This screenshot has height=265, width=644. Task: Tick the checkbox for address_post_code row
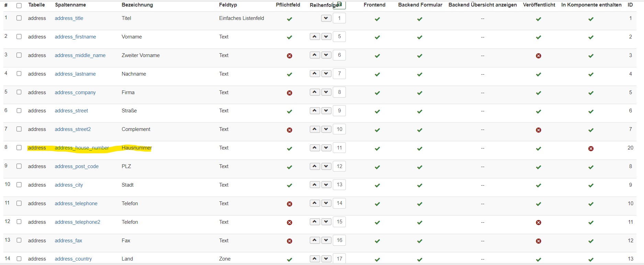pyautogui.click(x=19, y=166)
